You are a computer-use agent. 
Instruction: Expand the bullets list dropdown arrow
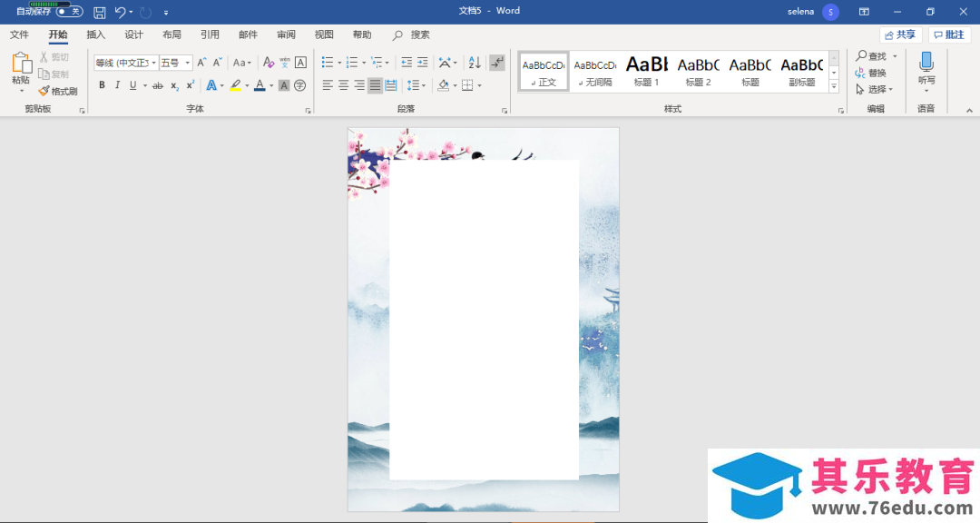point(339,63)
